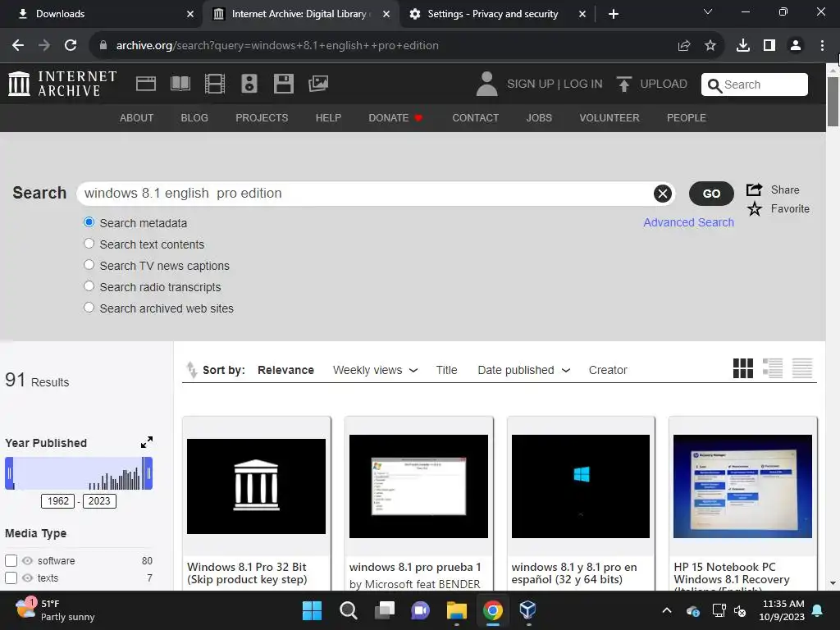Check the software media type box
This screenshot has height=630, width=840.
click(x=11, y=561)
